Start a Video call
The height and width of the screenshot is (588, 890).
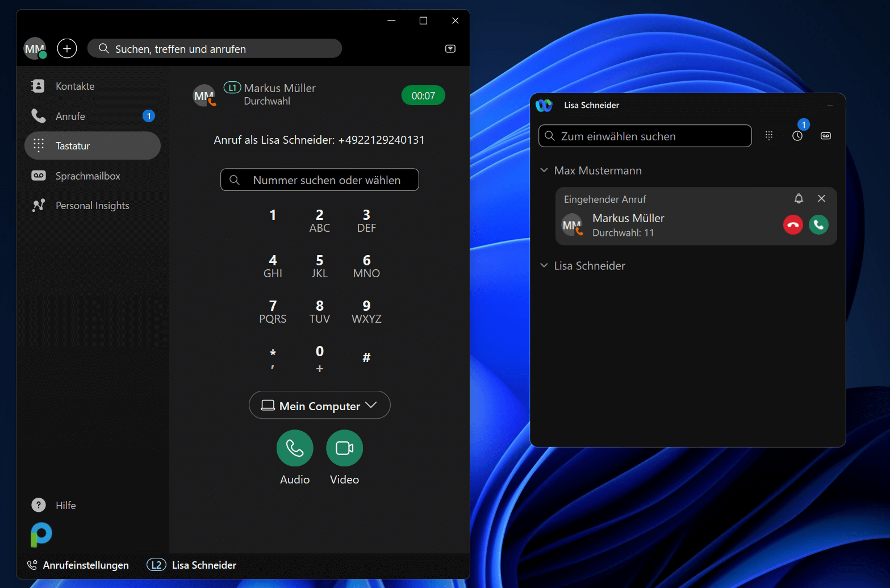[344, 448]
